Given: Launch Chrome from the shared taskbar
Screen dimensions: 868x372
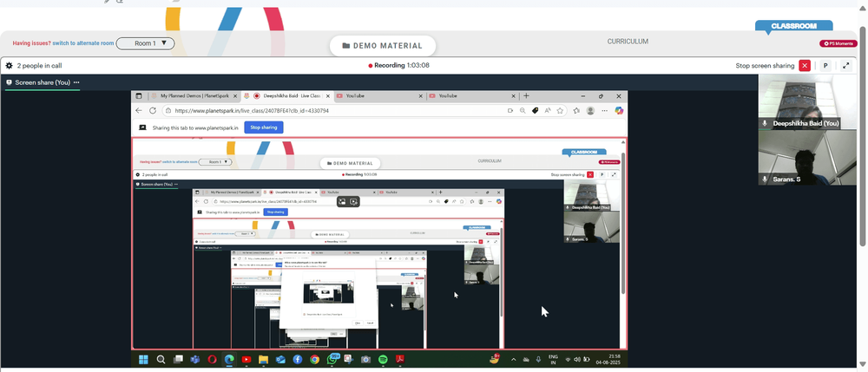Looking at the screenshot, I should [x=314, y=359].
